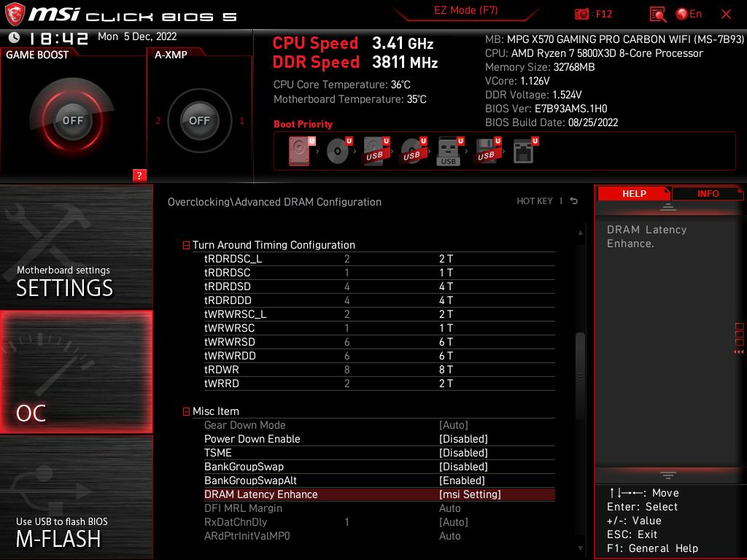Click the help panel top drag handle
This screenshot has height=560, width=747.
668,207
